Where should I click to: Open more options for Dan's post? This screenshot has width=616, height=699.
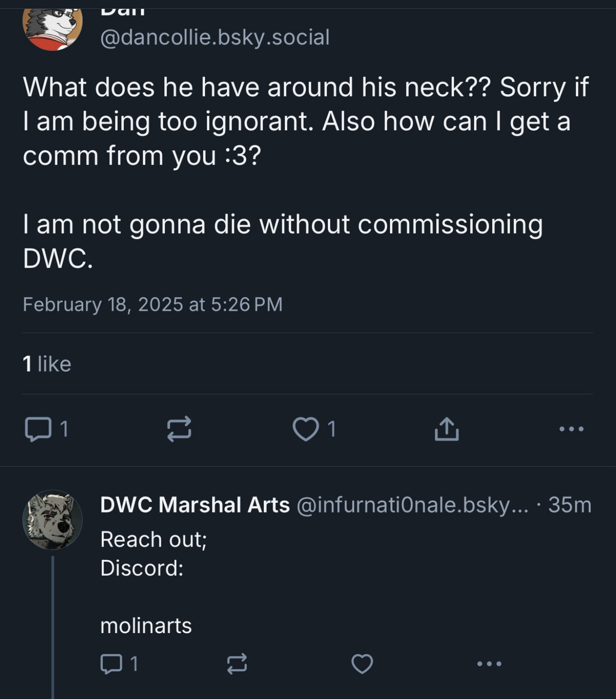click(571, 429)
